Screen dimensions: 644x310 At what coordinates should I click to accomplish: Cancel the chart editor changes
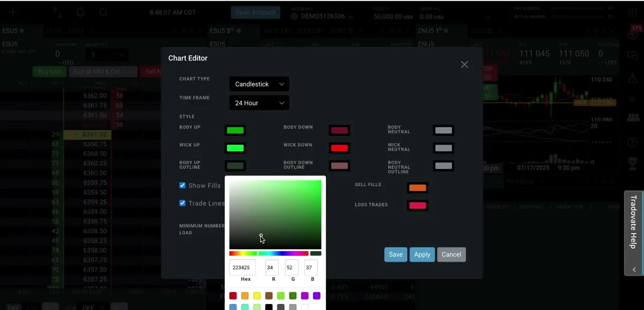point(451,255)
